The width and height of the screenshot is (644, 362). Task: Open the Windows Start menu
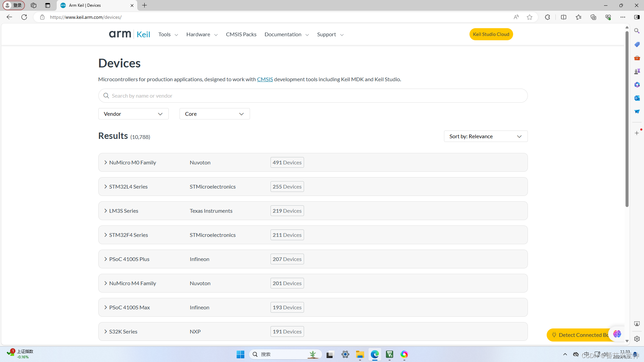click(241, 354)
